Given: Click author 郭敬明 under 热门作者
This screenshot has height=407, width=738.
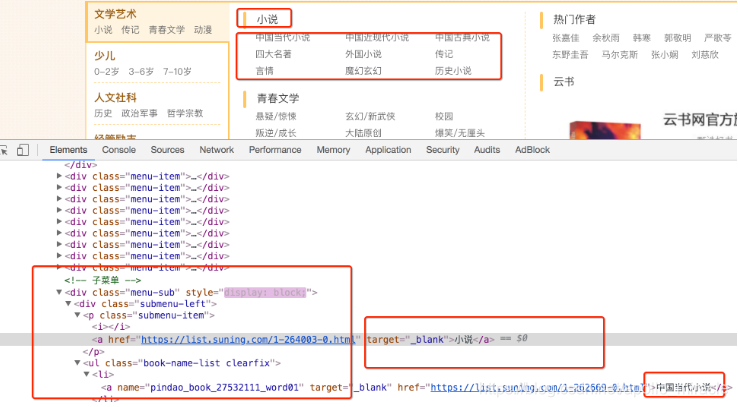Looking at the screenshot, I should click(677, 38).
